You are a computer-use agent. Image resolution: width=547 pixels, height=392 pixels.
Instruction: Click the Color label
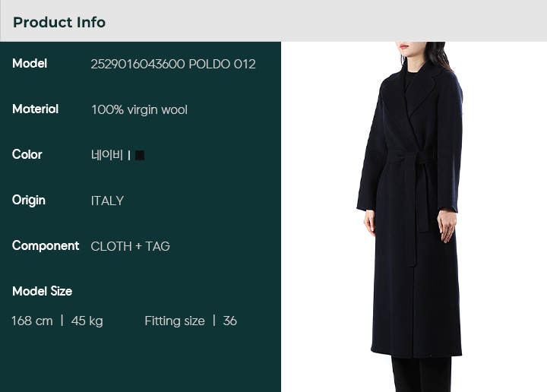[27, 154]
